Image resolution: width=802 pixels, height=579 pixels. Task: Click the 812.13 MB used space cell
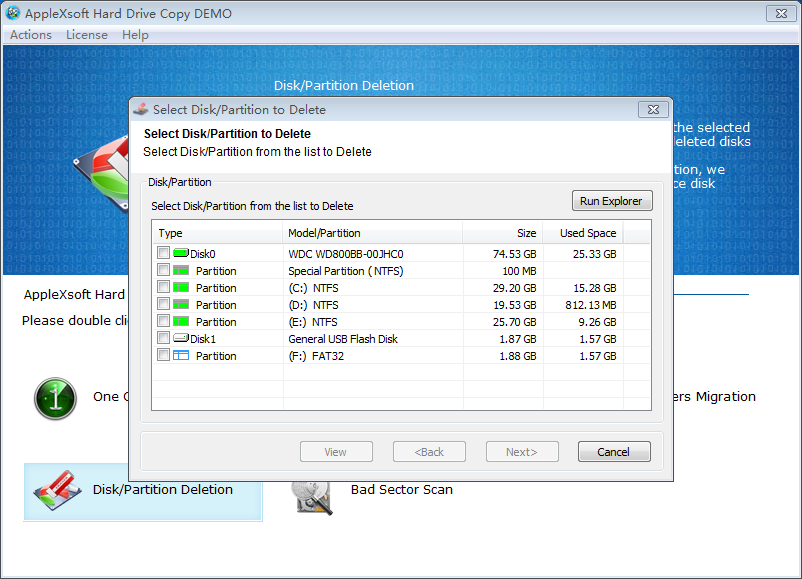[591, 305]
